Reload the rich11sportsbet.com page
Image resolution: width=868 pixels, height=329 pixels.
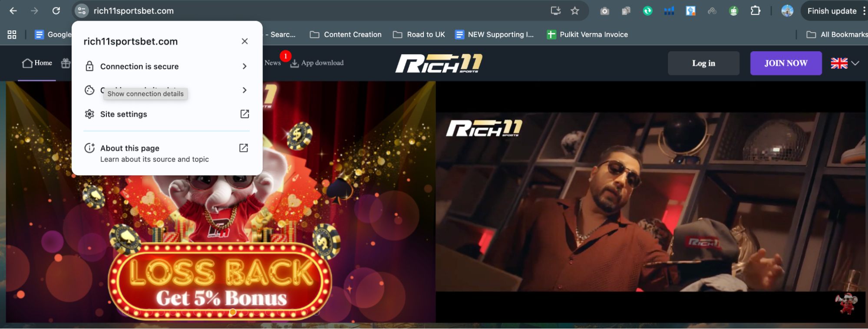coord(56,11)
